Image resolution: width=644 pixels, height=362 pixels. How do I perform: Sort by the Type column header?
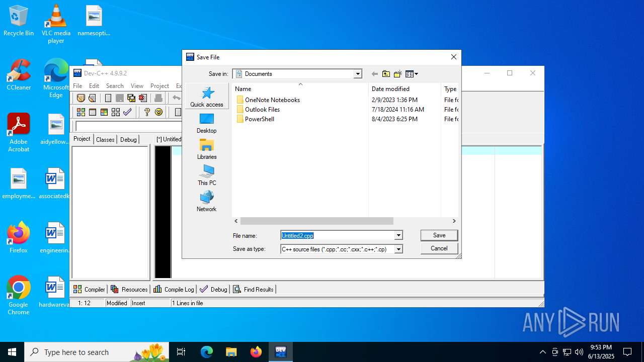[450, 88]
